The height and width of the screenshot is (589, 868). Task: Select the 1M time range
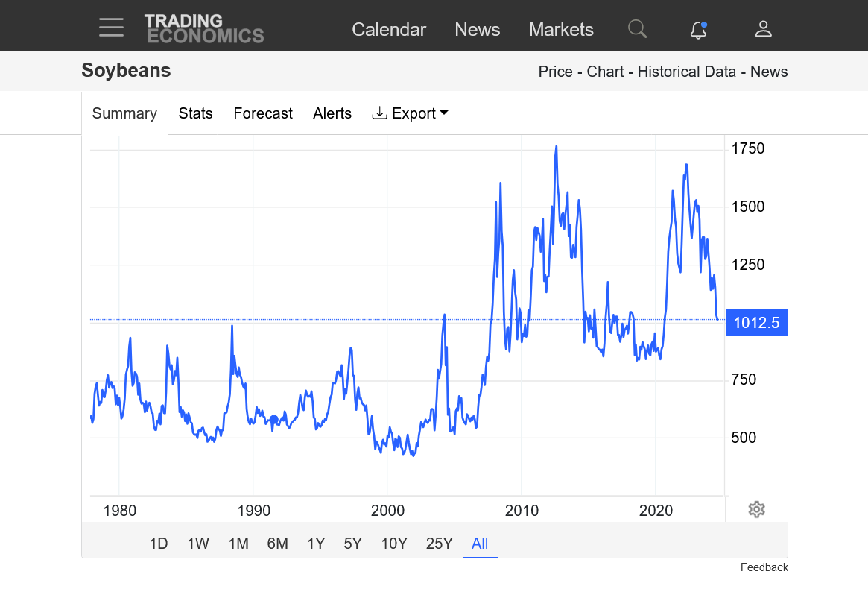pyautogui.click(x=238, y=544)
